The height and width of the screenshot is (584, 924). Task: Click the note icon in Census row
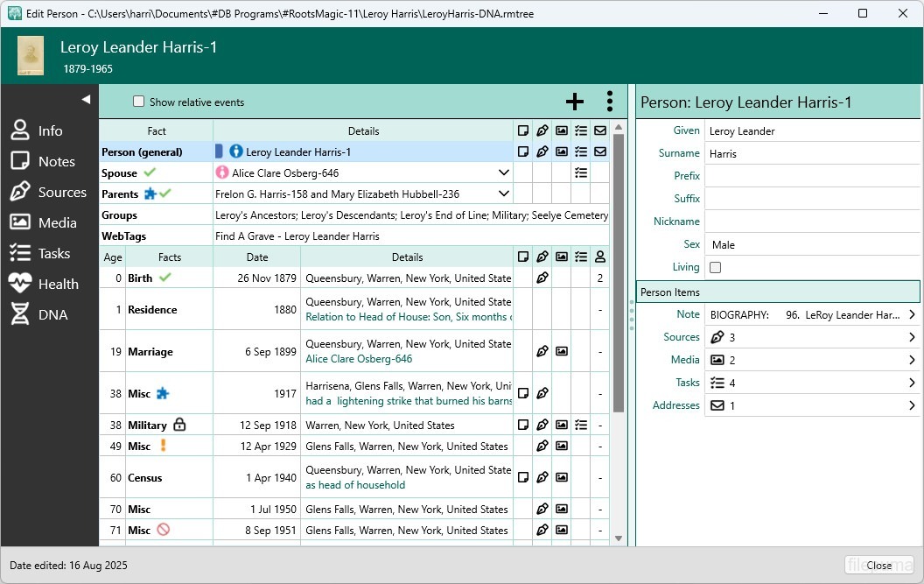point(523,477)
